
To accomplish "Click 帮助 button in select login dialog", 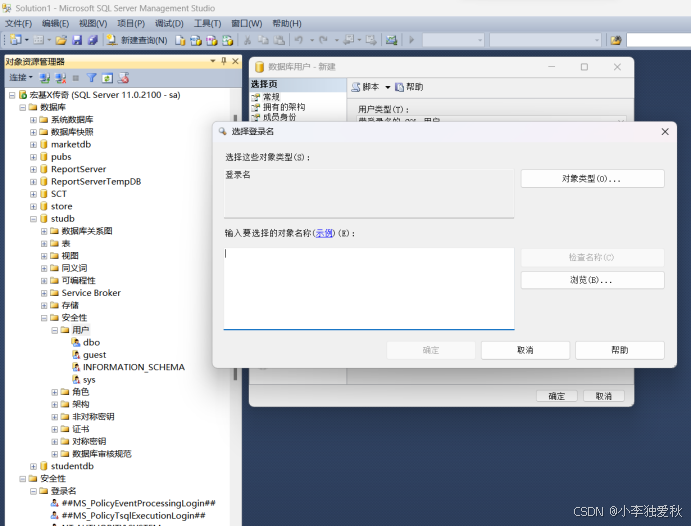I will tap(620, 350).
